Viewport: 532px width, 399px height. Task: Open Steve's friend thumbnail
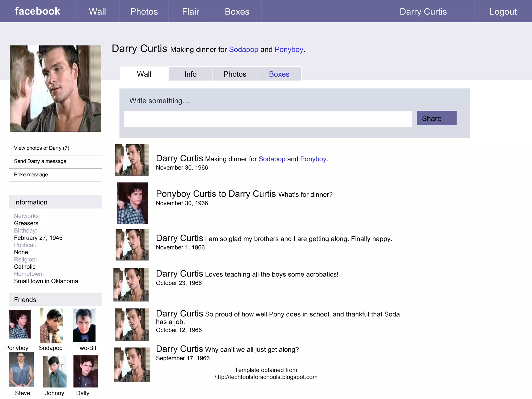(22, 369)
